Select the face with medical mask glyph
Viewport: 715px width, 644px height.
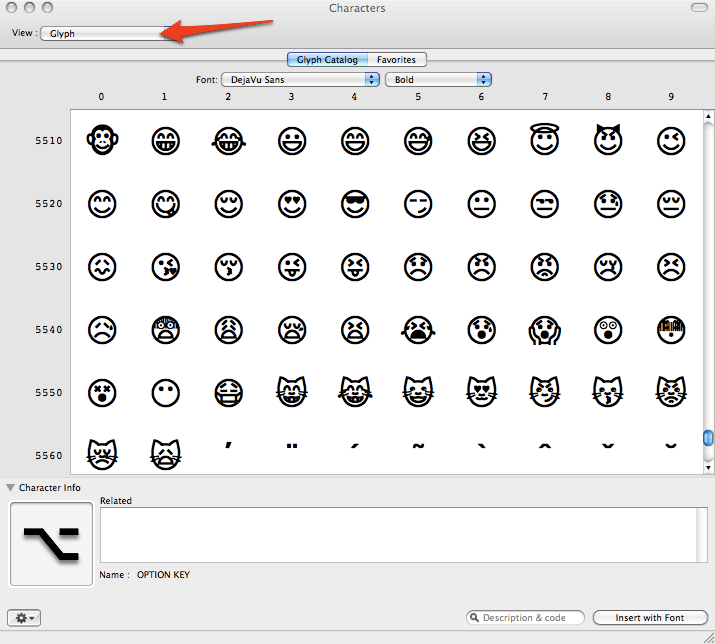click(x=228, y=393)
